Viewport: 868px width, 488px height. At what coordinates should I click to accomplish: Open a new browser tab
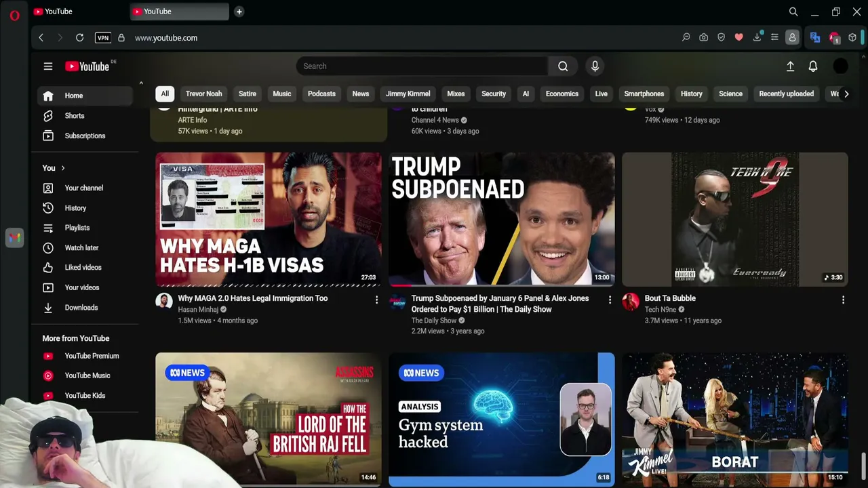pyautogui.click(x=239, y=12)
